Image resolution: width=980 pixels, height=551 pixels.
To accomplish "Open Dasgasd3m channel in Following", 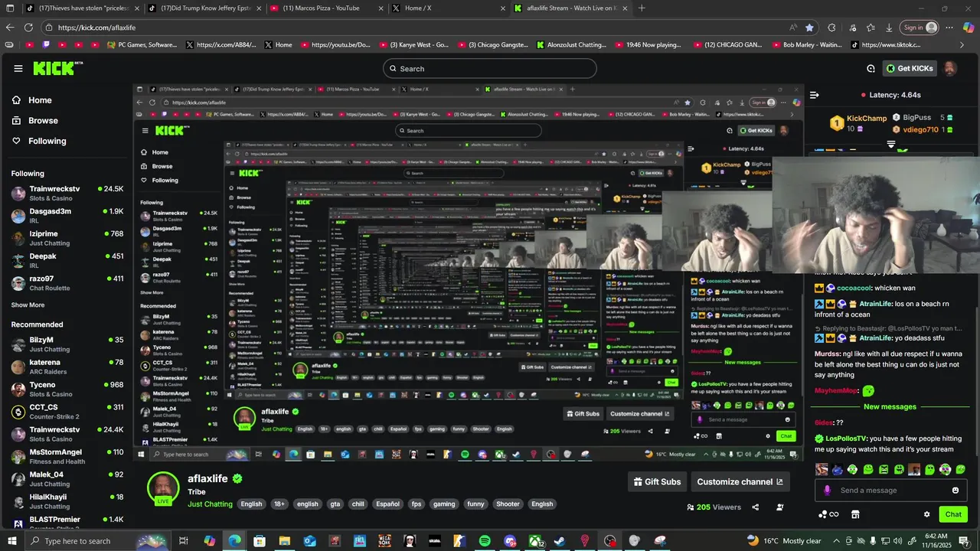I will (67, 215).
